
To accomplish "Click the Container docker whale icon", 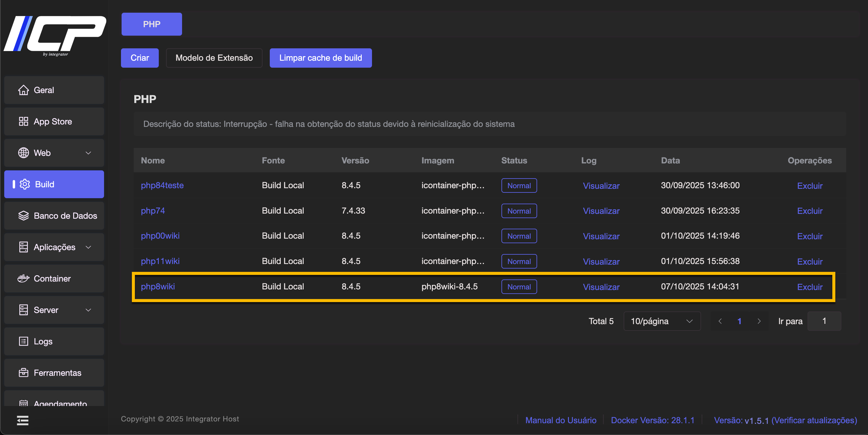I will pos(23,279).
